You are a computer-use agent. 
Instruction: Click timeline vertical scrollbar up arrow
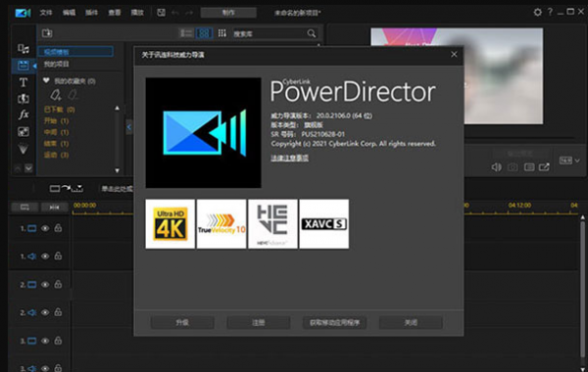582,217
